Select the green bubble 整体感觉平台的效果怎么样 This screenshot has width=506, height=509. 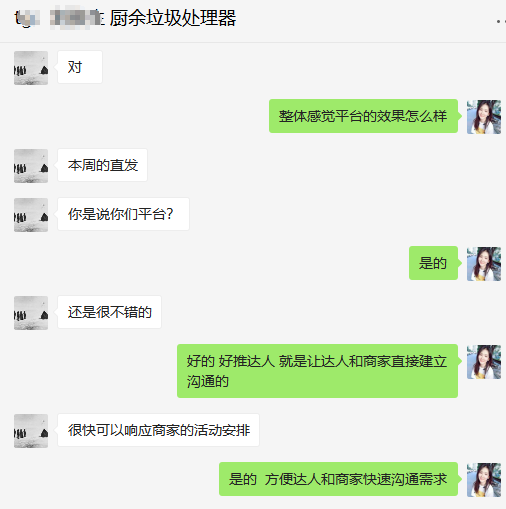[363, 116]
